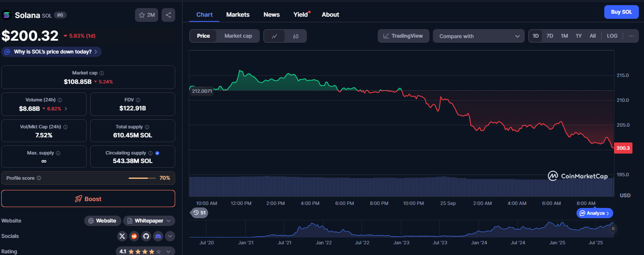Click the Analyze button

(x=595, y=213)
